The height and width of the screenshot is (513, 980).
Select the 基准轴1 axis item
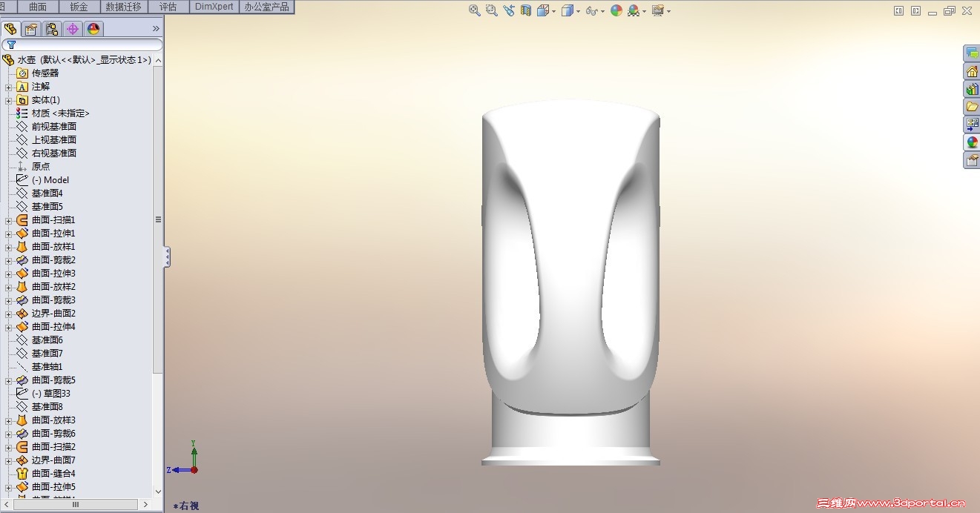pyautogui.click(x=39, y=367)
